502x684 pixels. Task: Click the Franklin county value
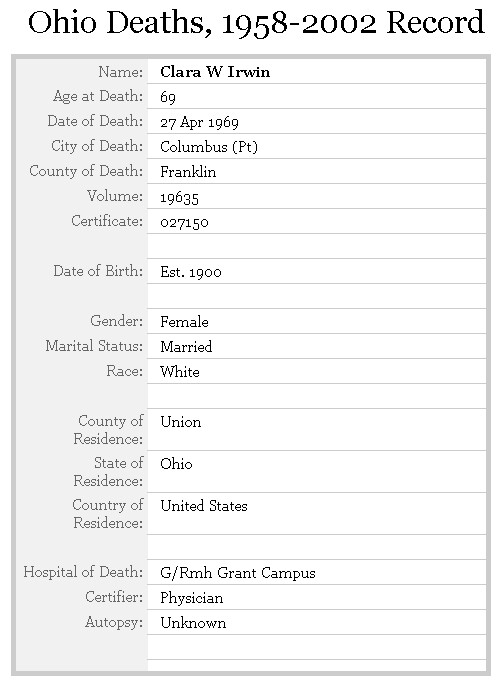coord(188,172)
